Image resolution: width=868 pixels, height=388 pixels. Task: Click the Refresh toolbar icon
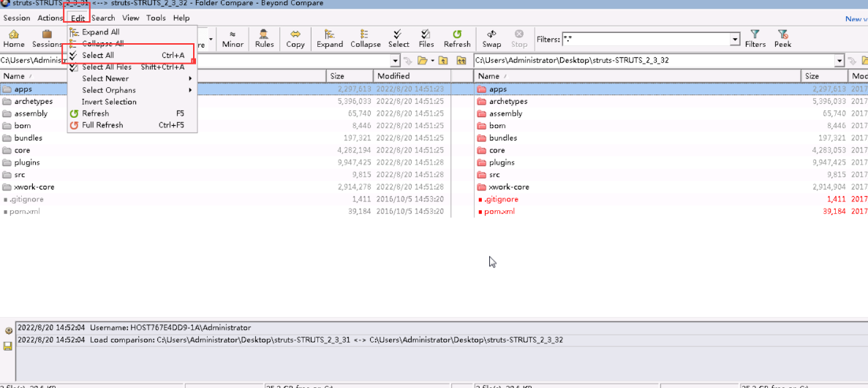point(457,39)
